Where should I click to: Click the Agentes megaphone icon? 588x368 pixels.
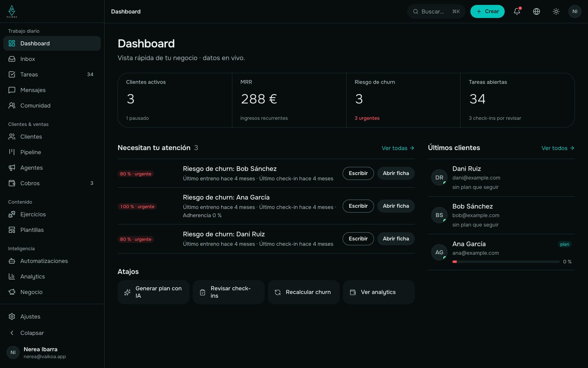click(x=12, y=168)
